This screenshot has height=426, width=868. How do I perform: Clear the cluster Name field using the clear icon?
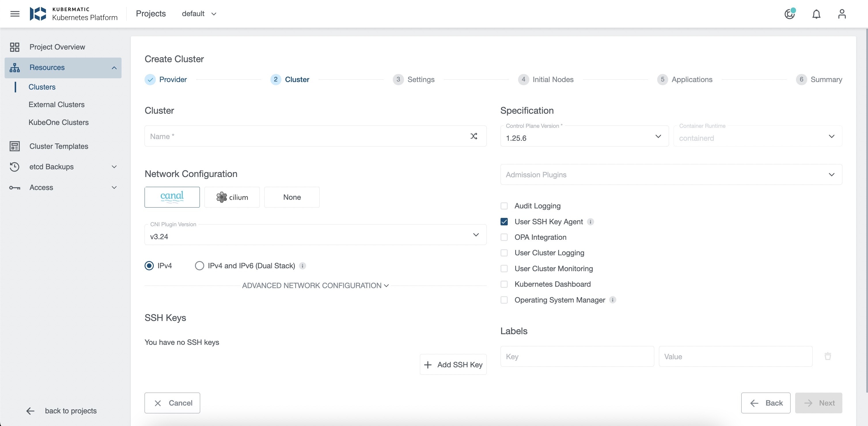[x=474, y=136]
